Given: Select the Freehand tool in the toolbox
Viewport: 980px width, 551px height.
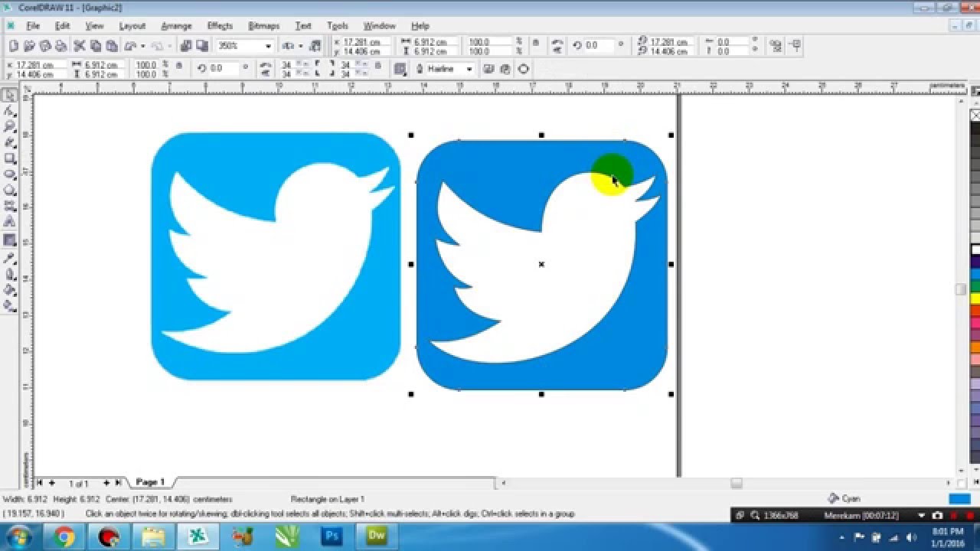Looking at the screenshot, I should pos(10,142).
